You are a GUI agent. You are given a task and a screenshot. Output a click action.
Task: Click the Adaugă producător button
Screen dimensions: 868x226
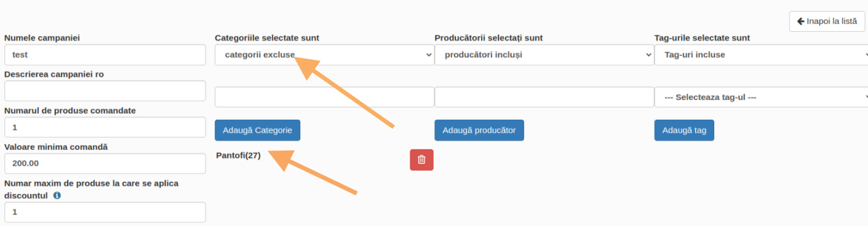(x=479, y=130)
